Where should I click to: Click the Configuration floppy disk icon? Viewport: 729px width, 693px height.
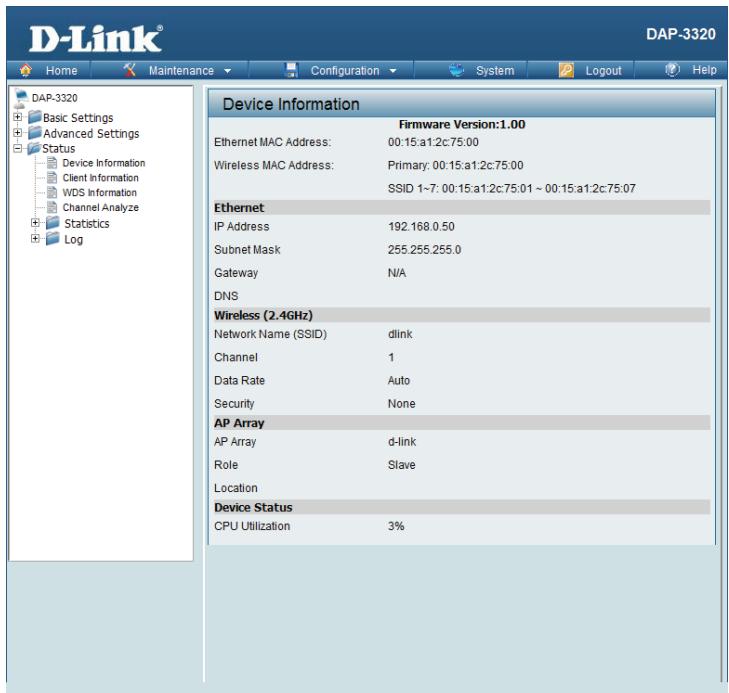(x=291, y=70)
